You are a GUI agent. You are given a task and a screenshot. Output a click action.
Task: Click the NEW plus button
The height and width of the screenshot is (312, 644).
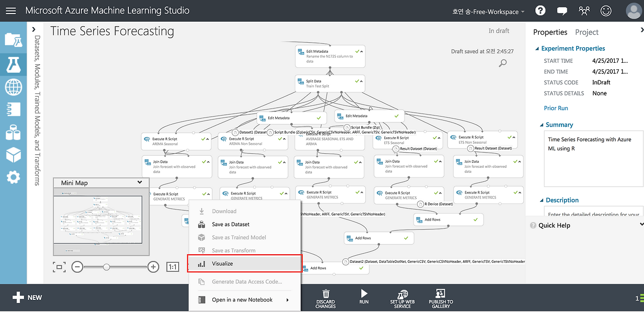pos(27,297)
